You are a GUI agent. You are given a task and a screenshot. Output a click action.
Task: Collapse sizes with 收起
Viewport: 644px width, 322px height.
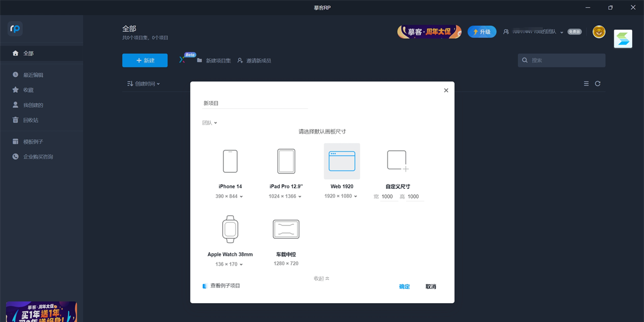point(321,279)
